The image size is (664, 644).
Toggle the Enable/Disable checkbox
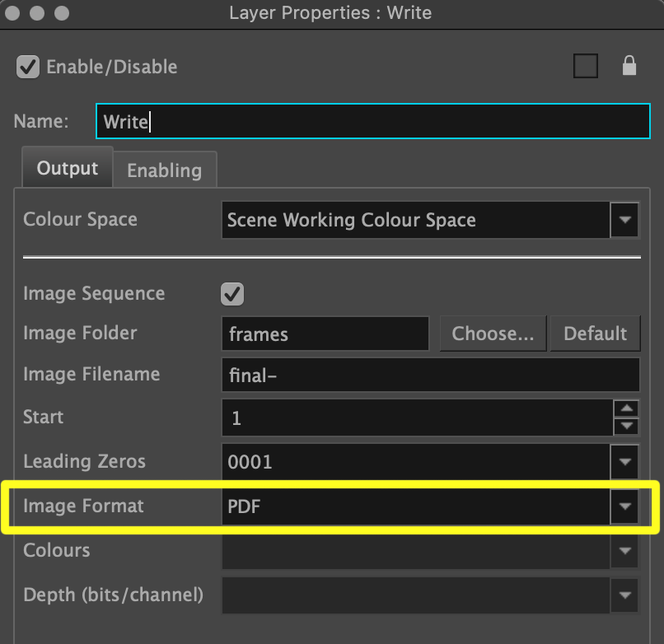tap(28, 67)
